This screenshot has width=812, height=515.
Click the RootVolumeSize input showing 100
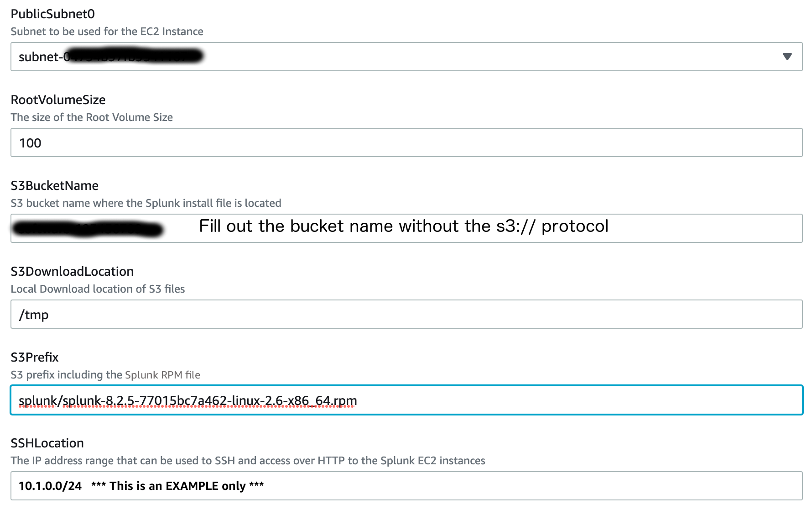click(406, 142)
